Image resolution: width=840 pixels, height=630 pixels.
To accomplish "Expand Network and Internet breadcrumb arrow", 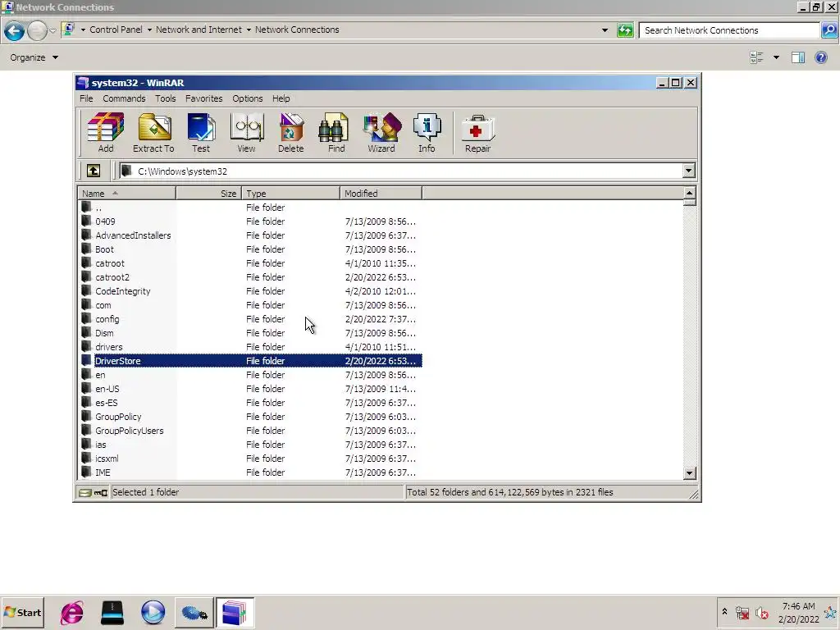I will pos(249,30).
